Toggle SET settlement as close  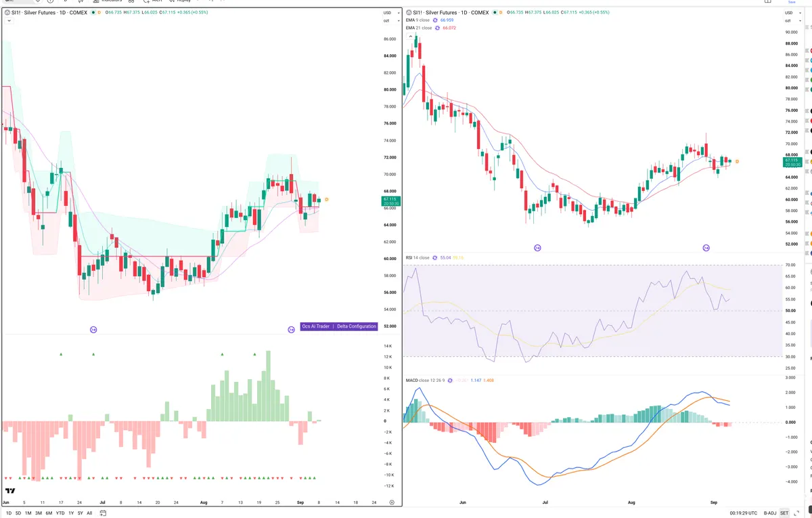784,513
